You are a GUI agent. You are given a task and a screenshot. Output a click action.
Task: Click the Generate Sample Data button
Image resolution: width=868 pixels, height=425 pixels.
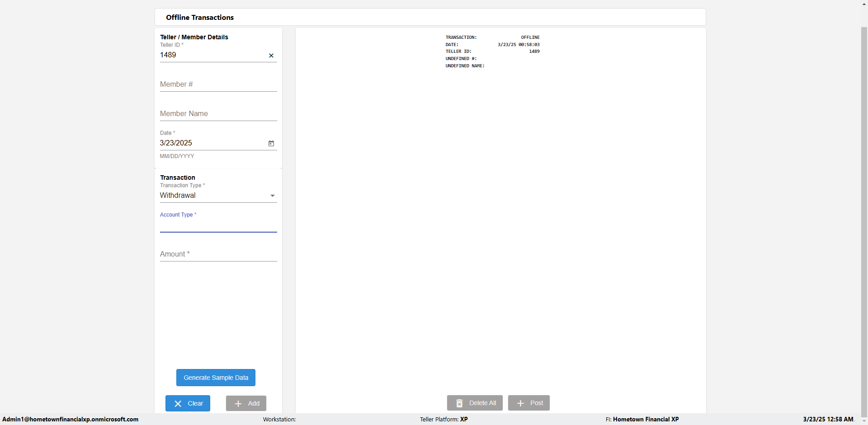pyautogui.click(x=216, y=378)
